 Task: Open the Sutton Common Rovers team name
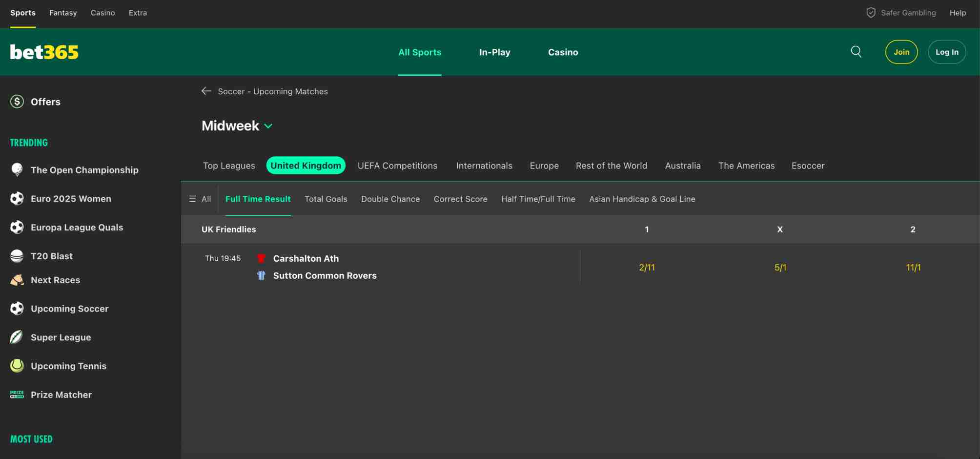click(325, 275)
